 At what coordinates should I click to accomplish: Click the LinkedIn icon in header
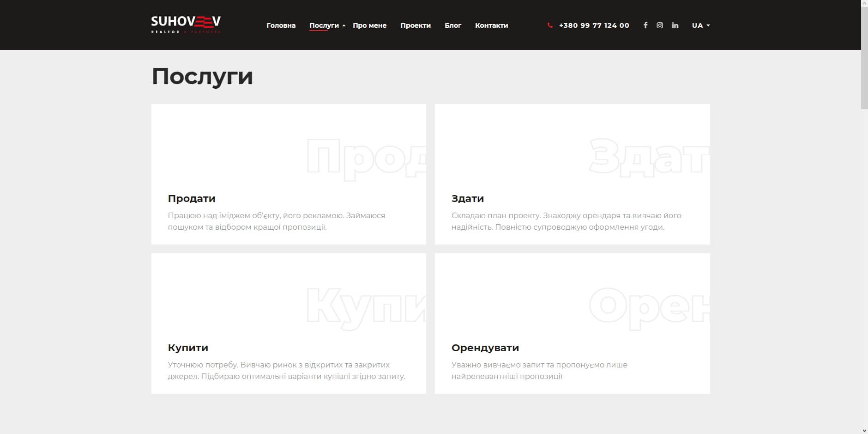click(675, 25)
